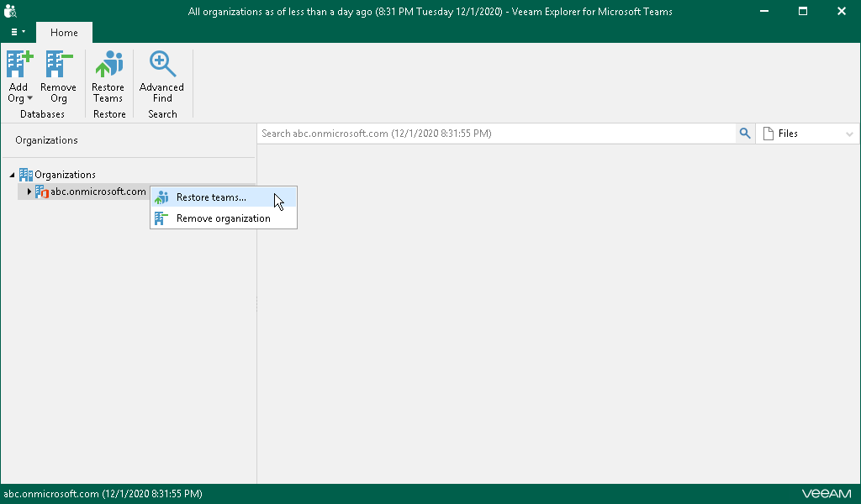This screenshot has height=504, width=861.
Task: Focus the Search abc.onmicrosoft.com field
Action: coord(496,134)
